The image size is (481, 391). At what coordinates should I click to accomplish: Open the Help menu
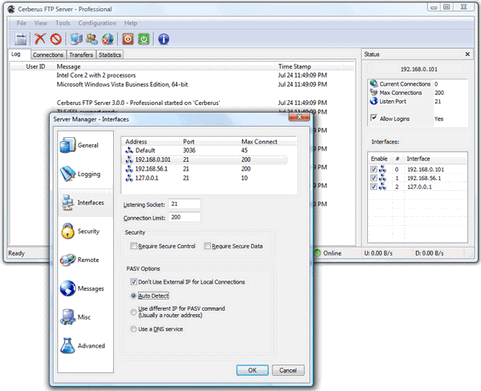(131, 23)
